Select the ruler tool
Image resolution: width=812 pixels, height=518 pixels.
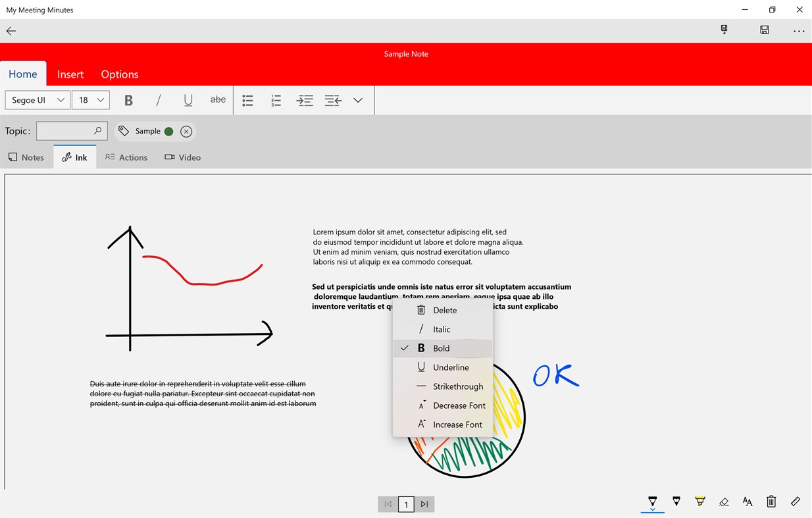click(x=795, y=502)
